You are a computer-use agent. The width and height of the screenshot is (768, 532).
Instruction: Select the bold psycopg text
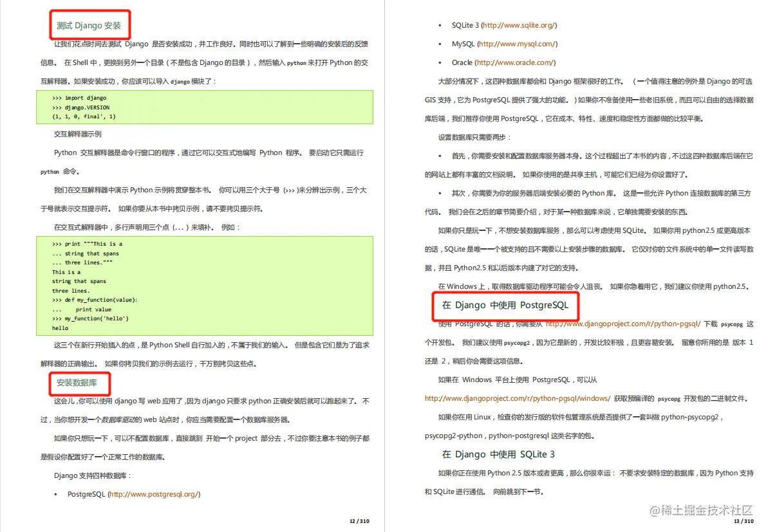(732, 324)
